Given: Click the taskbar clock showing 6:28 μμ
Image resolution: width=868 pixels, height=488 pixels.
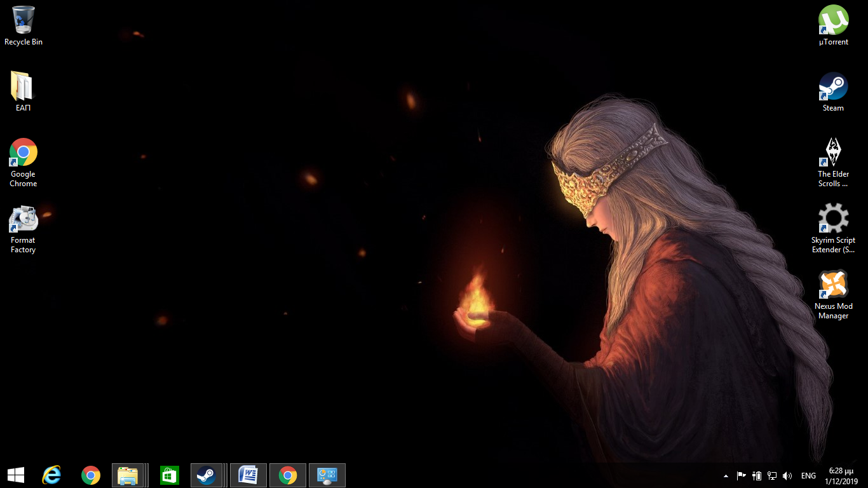Looking at the screenshot, I should pos(841,476).
